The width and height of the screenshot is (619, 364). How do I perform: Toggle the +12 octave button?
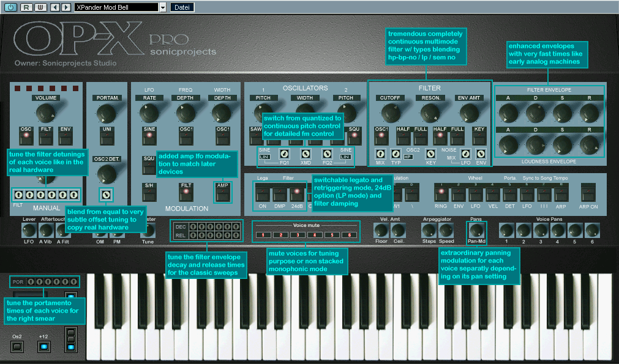[43, 347]
